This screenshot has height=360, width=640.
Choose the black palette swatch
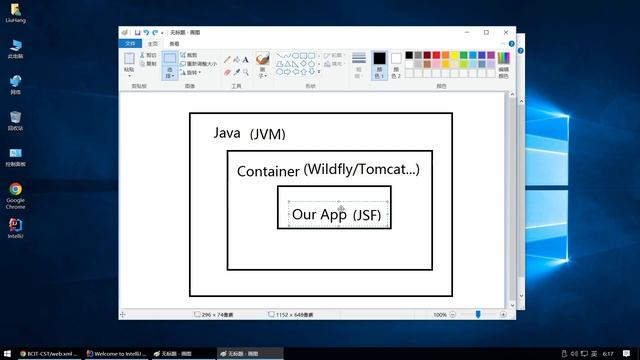click(x=409, y=55)
